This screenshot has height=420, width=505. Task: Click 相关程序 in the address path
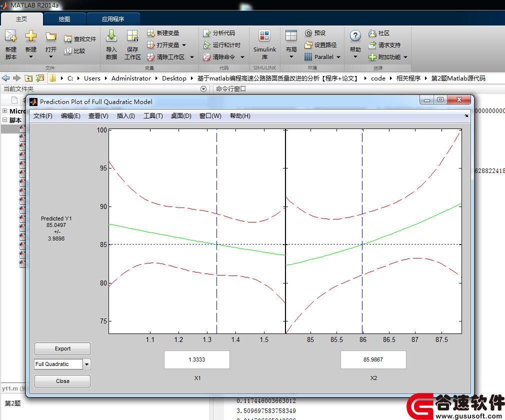pos(408,78)
